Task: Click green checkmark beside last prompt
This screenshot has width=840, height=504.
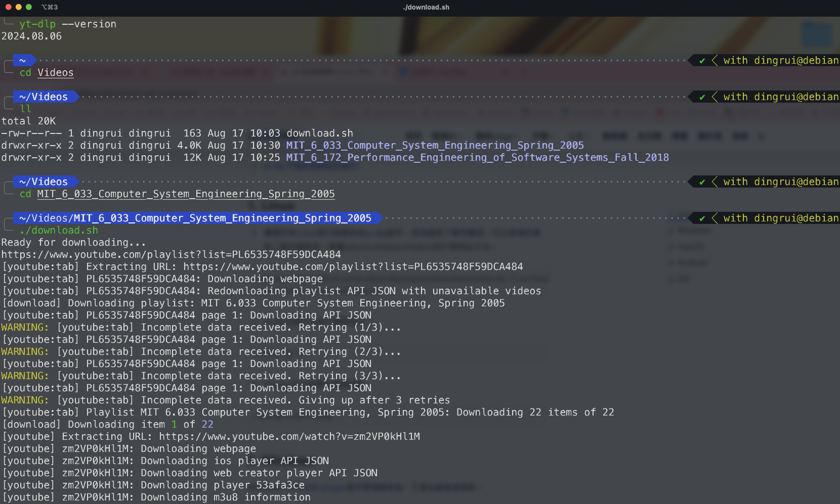Action: pyautogui.click(x=702, y=218)
